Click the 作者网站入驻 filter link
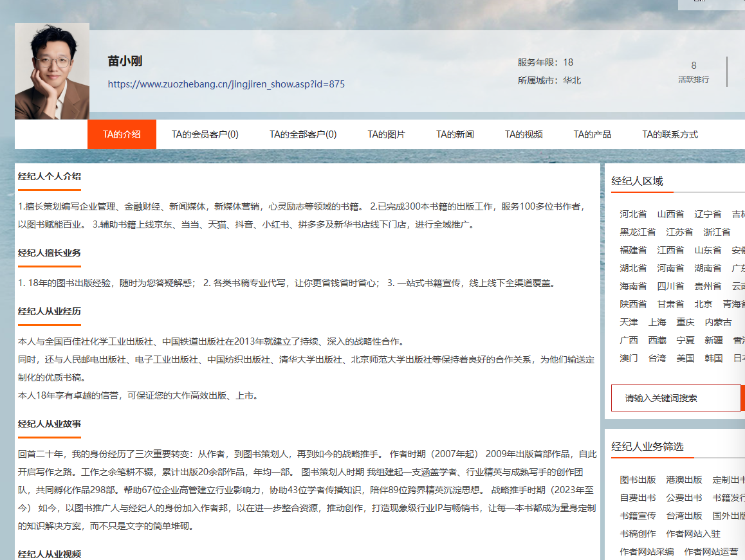Image resolution: width=745 pixels, height=560 pixels. (x=693, y=534)
